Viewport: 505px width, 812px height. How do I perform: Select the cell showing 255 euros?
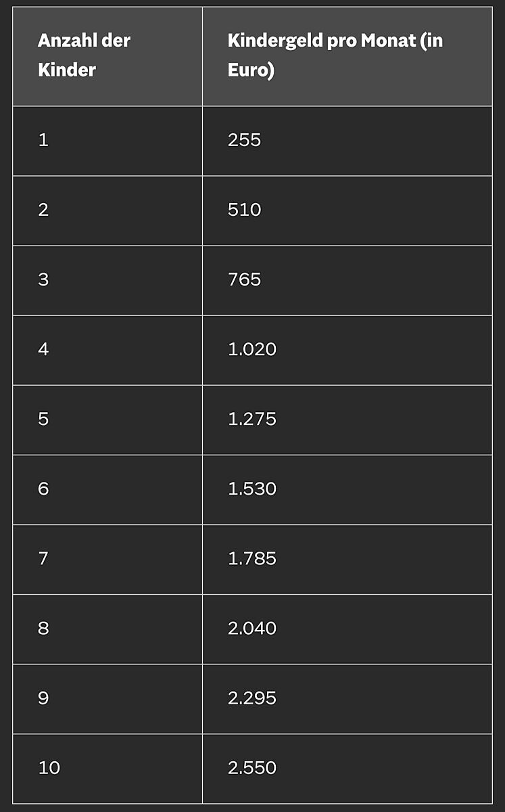[245, 140]
